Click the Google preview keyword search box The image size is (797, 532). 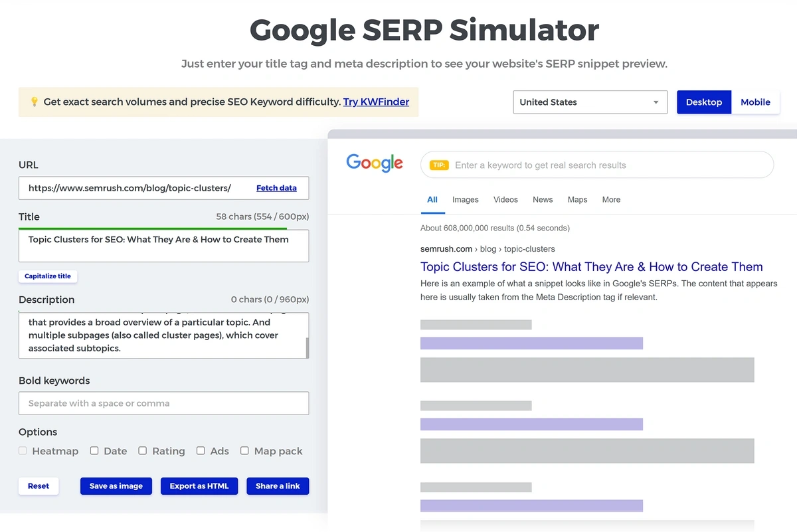597,165
